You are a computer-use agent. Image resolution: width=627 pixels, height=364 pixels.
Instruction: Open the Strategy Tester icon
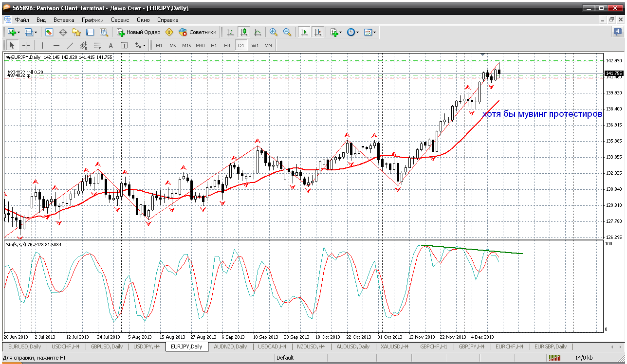[104, 32]
